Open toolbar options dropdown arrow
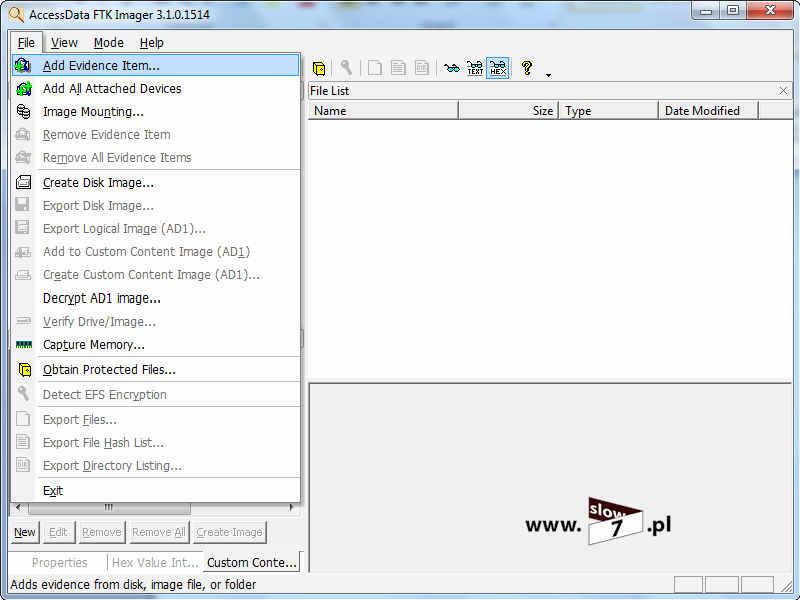Image resolution: width=800 pixels, height=600 pixels. click(x=548, y=75)
